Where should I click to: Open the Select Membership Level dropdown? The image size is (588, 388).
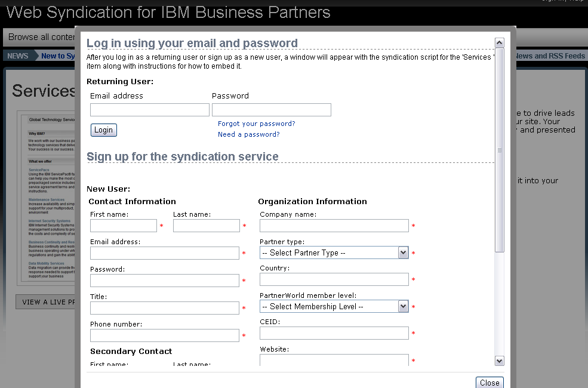334,306
